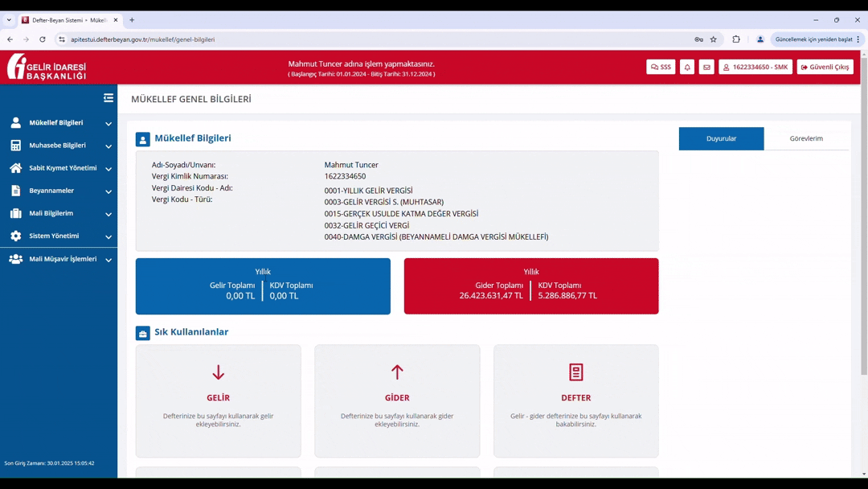The image size is (868, 489).
Task: Expand the Beyannameler sidebar section
Action: (x=59, y=191)
